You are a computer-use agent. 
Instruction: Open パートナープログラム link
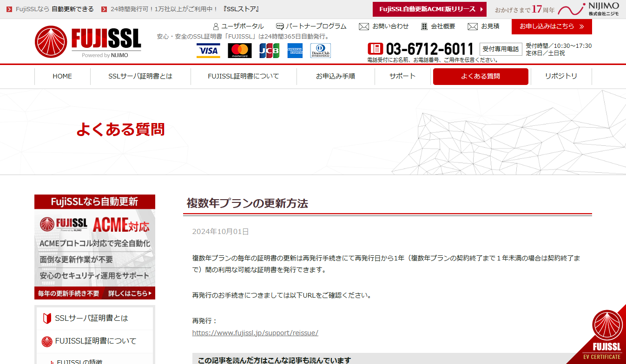pyautogui.click(x=316, y=26)
